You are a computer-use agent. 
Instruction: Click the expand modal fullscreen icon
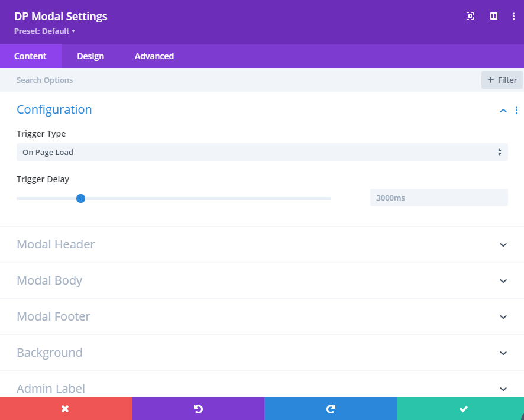(470, 16)
